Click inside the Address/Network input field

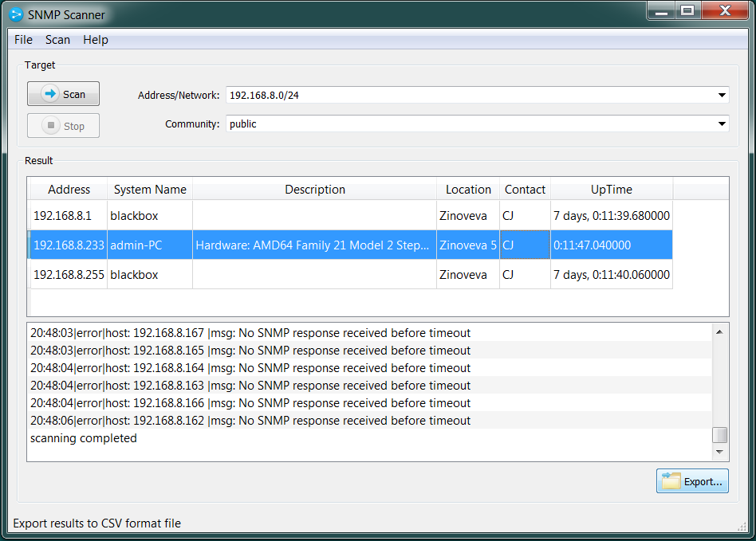tap(399, 95)
